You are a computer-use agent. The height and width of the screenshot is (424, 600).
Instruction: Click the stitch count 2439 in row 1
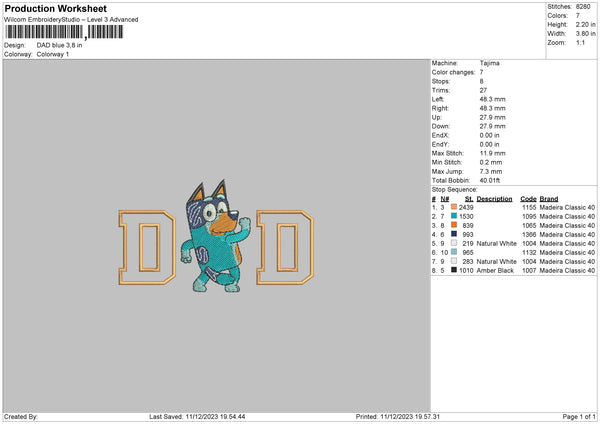point(466,207)
